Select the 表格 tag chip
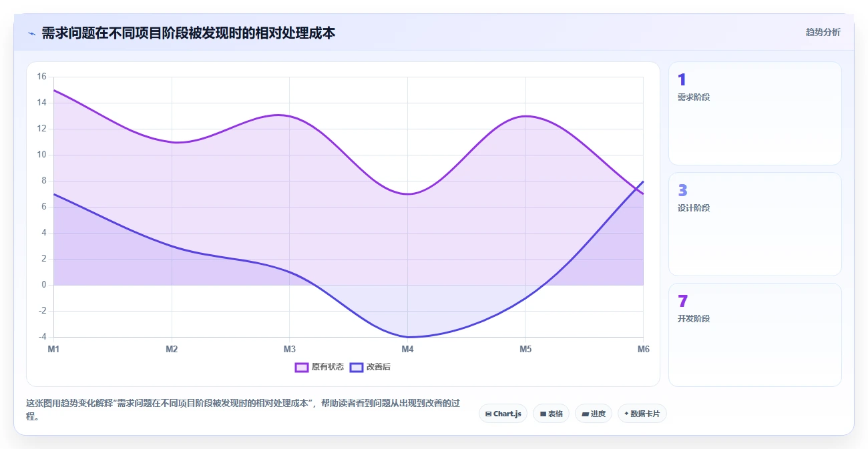This screenshot has height=449, width=868. click(551, 414)
